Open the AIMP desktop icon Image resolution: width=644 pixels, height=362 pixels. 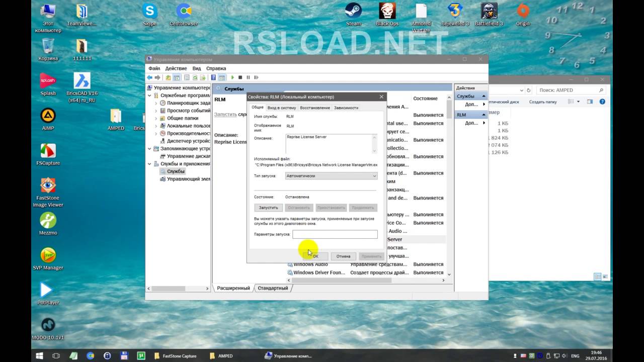(48, 119)
